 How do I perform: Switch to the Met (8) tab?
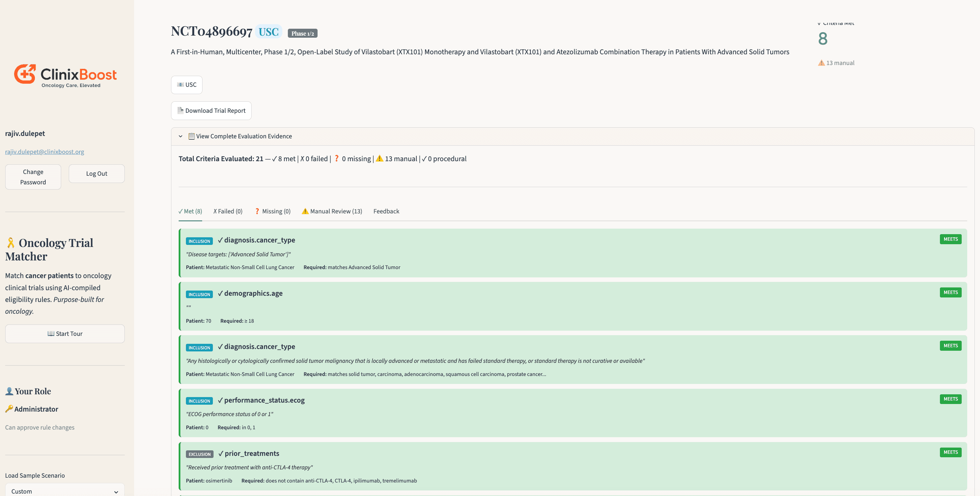(x=190, y=211)
